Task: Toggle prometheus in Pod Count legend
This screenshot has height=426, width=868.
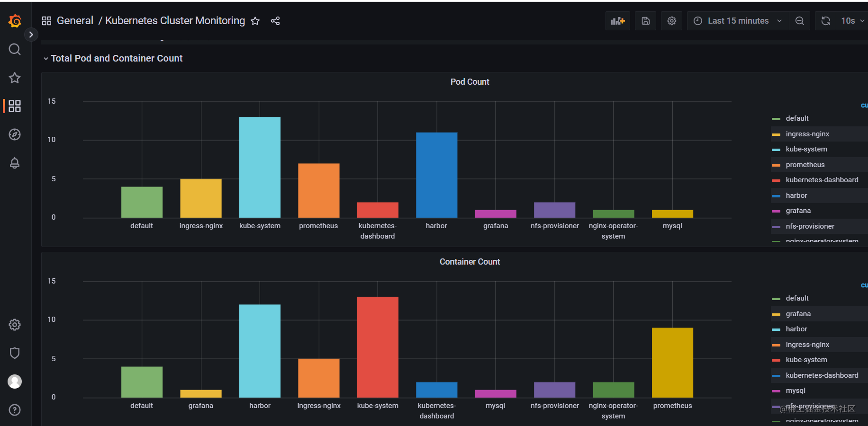Action: pyautogui.click(x=805, y=165)
